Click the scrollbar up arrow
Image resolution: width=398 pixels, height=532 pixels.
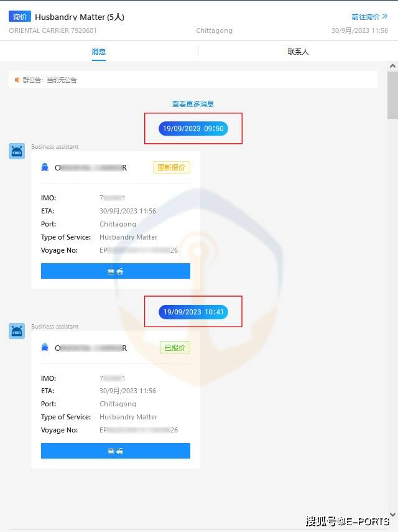click(x=392, y=66)
